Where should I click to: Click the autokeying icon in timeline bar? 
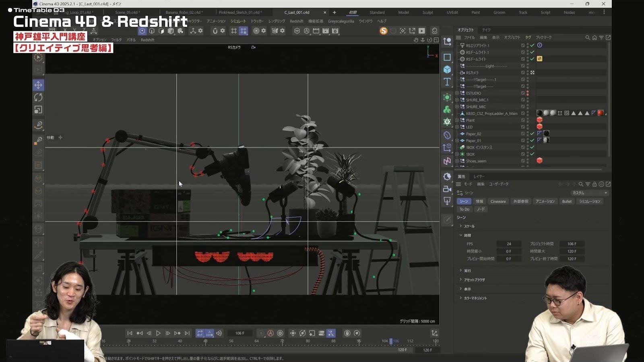coord(270,333)
